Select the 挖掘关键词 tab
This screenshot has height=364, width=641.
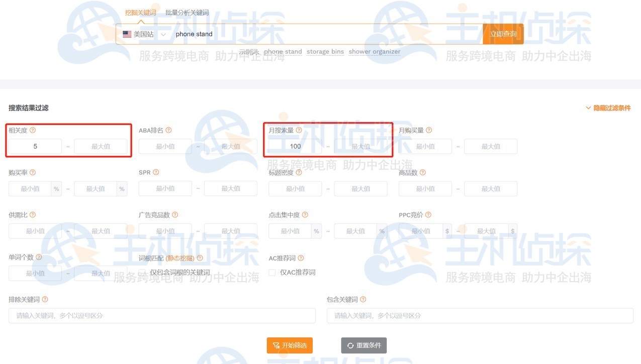[x=140, y=13]
